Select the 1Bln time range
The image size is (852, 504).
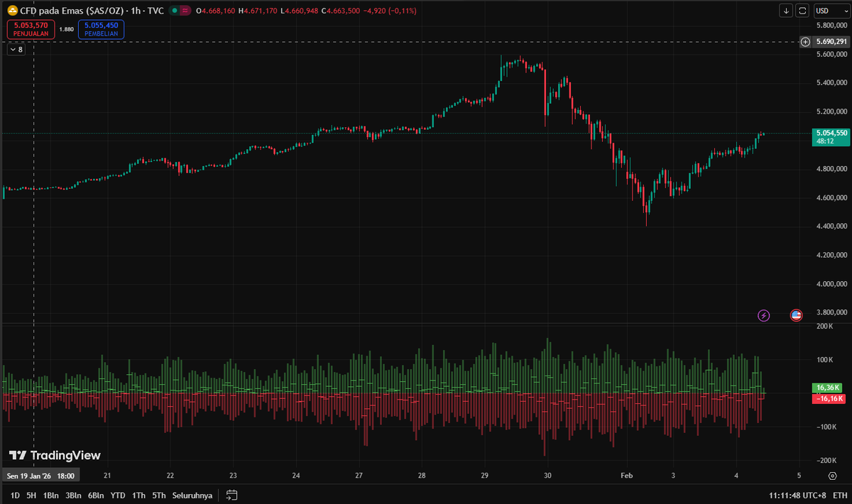pos(50,495)
